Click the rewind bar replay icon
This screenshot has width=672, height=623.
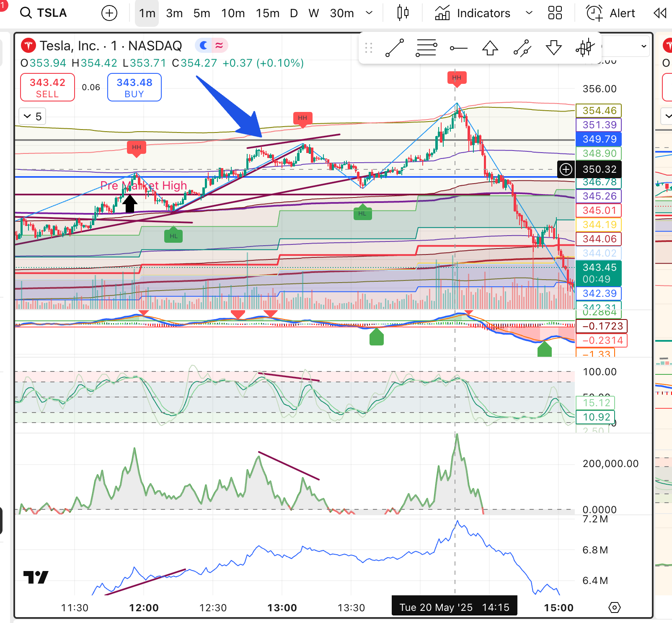660,13
